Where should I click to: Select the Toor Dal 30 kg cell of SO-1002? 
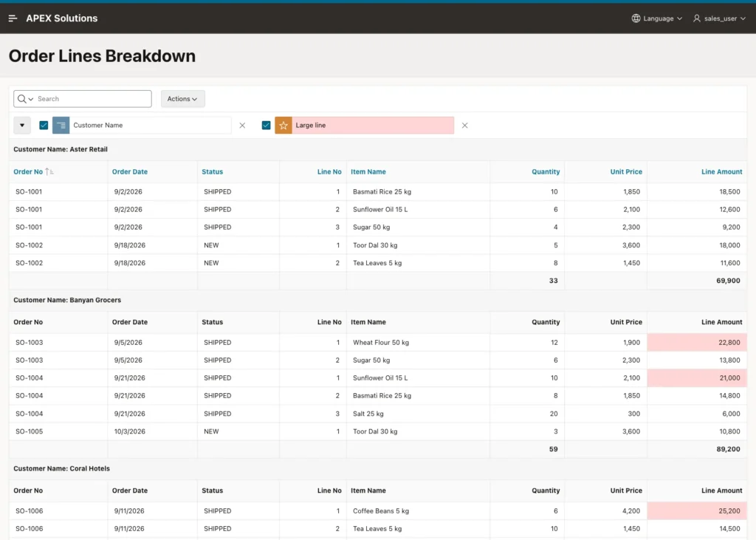pos(418,245)
